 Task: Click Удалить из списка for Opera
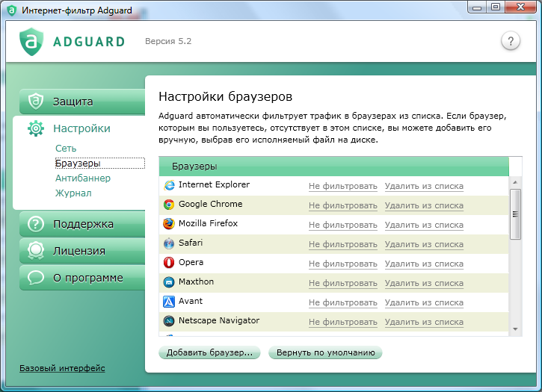[424, 264]
